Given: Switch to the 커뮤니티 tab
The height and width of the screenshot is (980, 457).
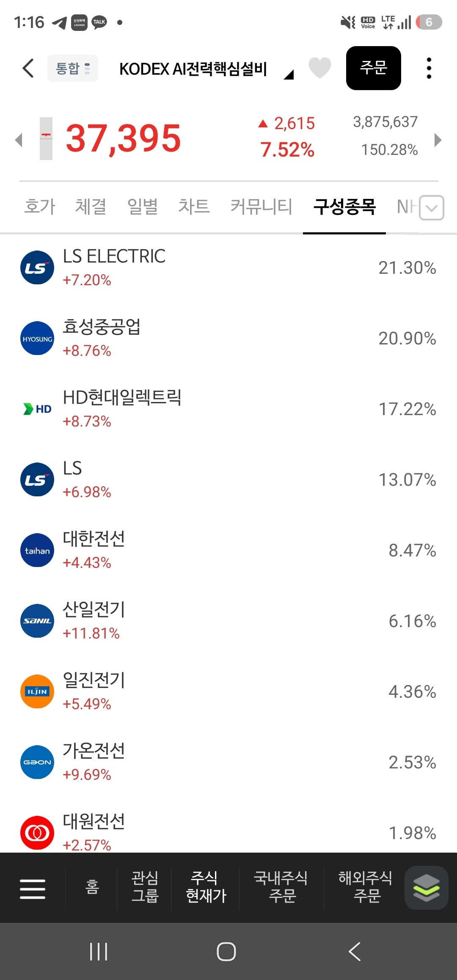Looking at the screenshot, I should pyautogui.click(x=261, y=206).
